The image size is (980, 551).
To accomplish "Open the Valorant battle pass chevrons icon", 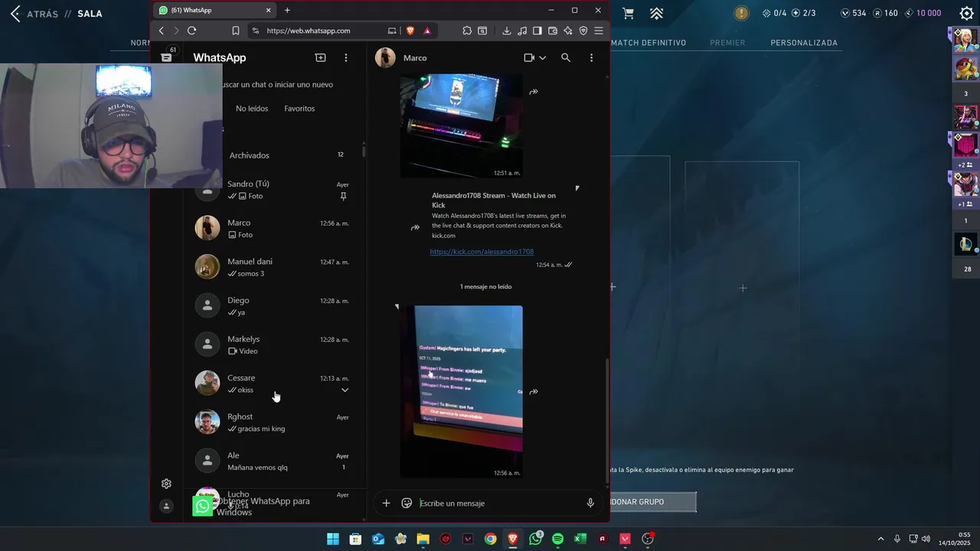I will pyautogui.click(x=657, y=13).
